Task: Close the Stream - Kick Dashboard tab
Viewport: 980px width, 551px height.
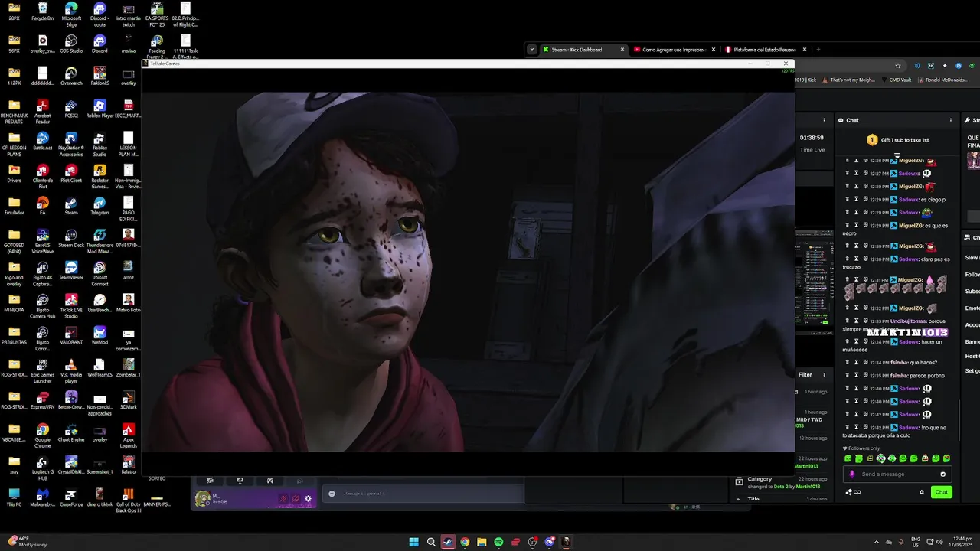Action: pyautogui.click(x=622, y=50)
